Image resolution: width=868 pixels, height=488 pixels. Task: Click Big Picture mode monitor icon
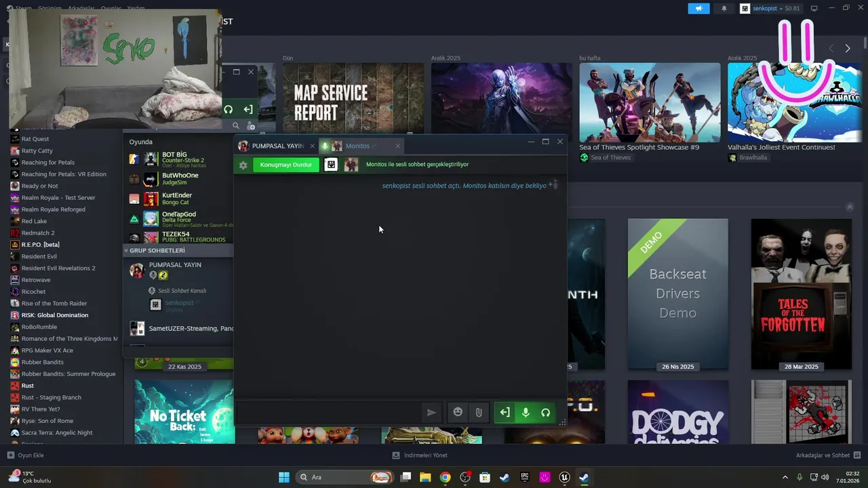(x=814, y=8)
